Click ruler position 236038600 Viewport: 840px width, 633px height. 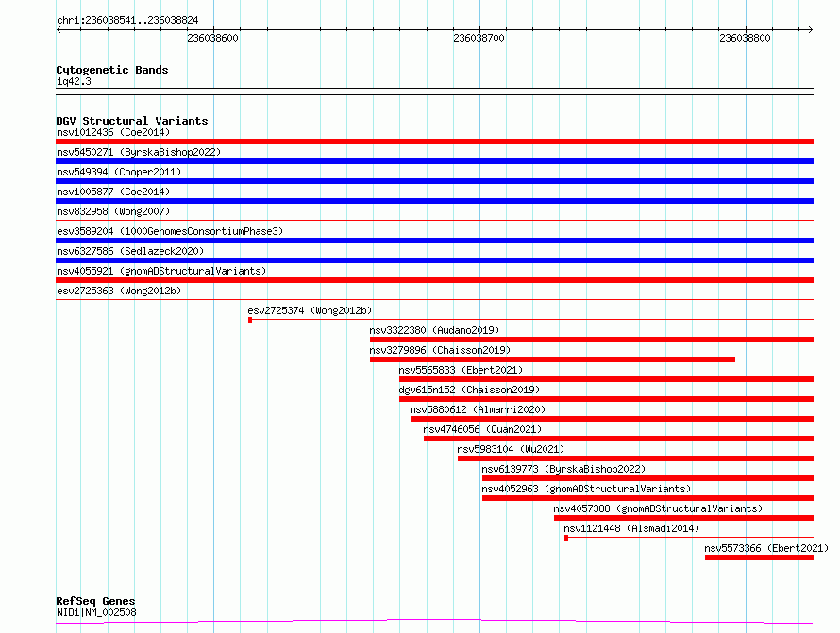[212, 38]
